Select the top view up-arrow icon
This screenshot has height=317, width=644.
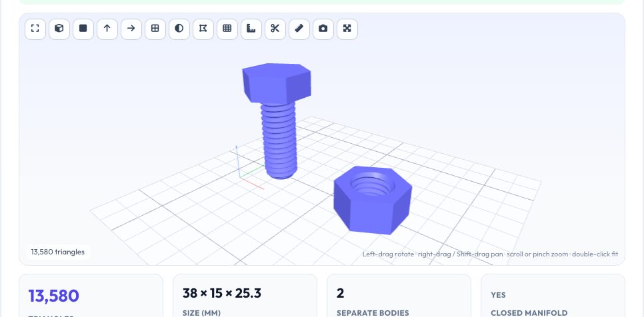tap(107, 29)
